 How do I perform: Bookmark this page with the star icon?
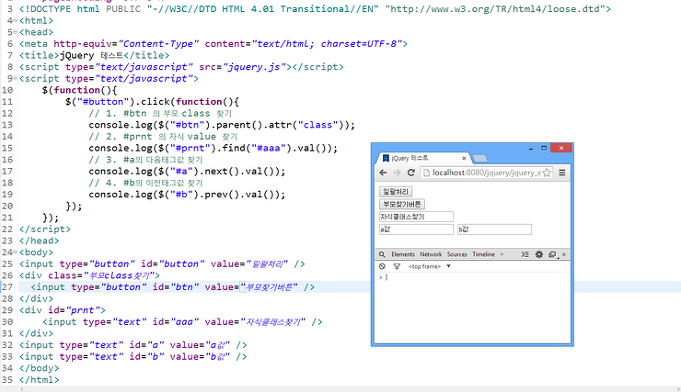point(546,173)
